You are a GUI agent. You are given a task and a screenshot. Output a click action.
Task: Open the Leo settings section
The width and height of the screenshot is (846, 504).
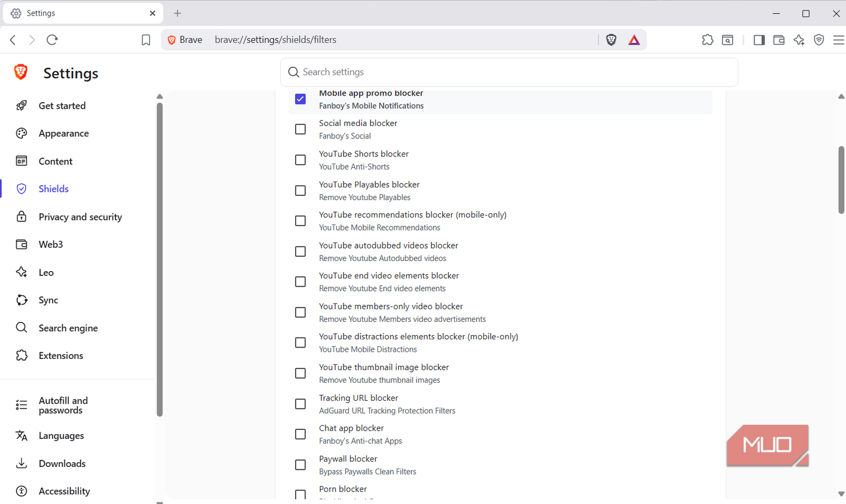pyautogui.click(x=46, y=272)
